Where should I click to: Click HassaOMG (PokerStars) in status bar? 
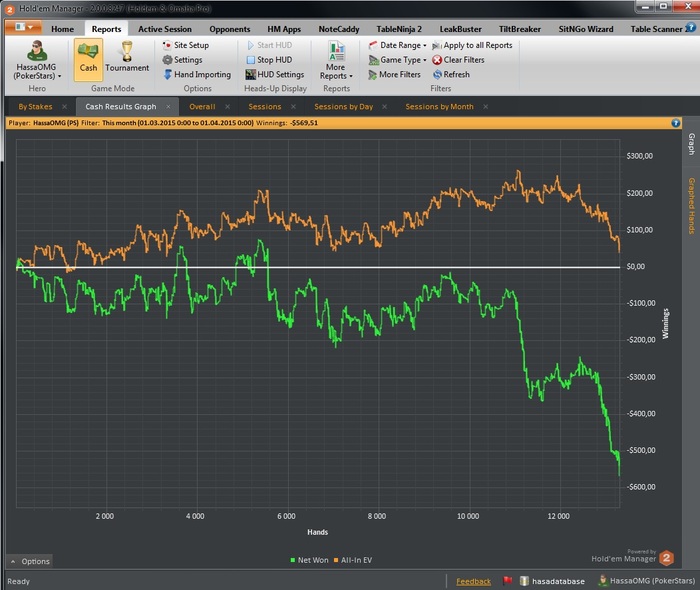(646, 581)
